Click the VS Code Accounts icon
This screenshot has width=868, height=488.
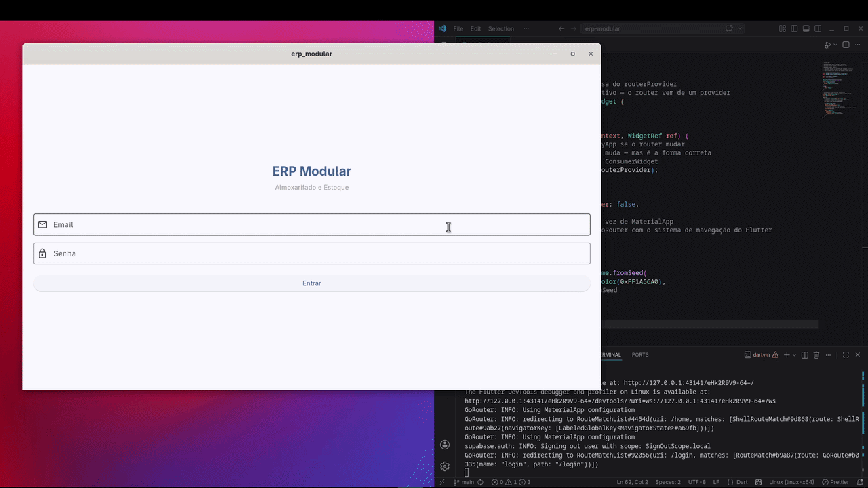pos(445,445)
